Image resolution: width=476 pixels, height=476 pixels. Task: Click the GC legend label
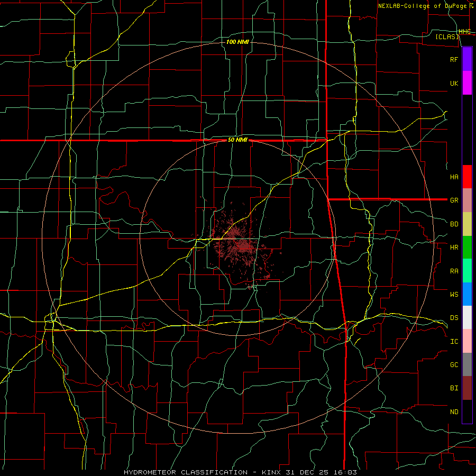coord(454,364)
